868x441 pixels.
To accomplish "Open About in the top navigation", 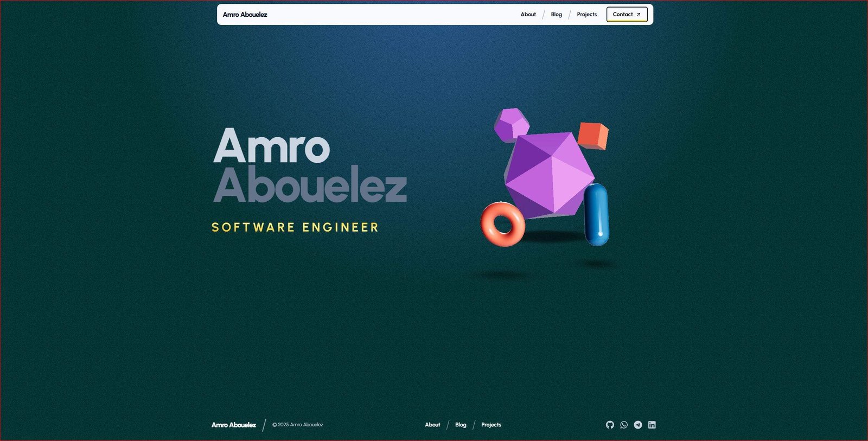I will click(x=528, y=15).
